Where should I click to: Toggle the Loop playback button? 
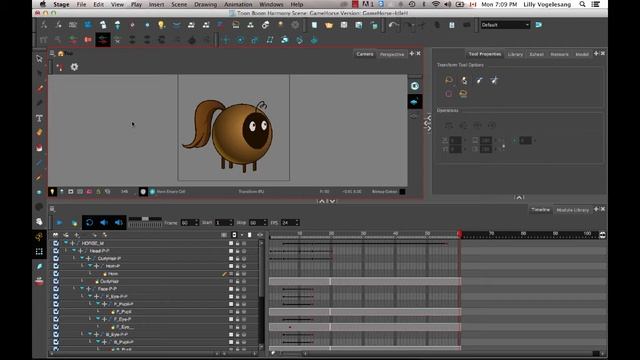[89, 222]
